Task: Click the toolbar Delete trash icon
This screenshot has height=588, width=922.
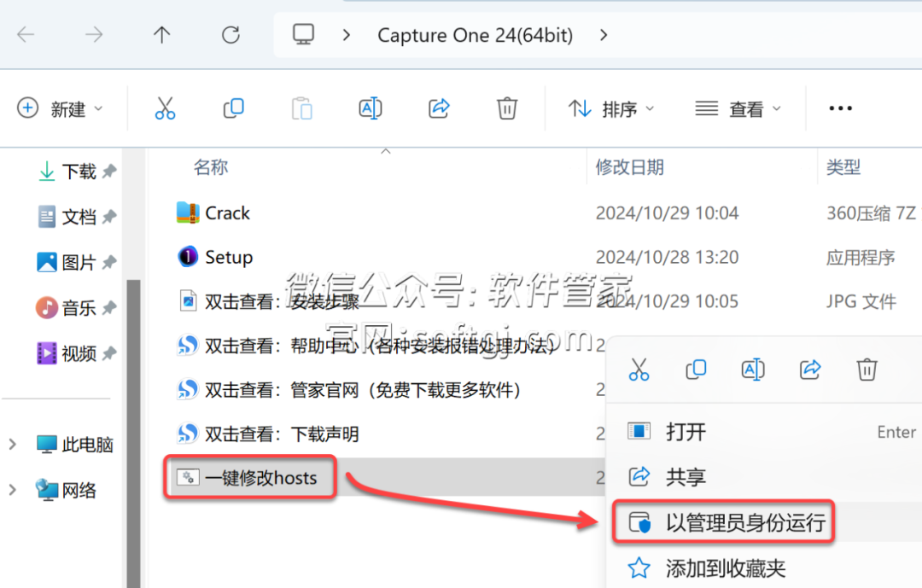Action: tap(507, 108)
